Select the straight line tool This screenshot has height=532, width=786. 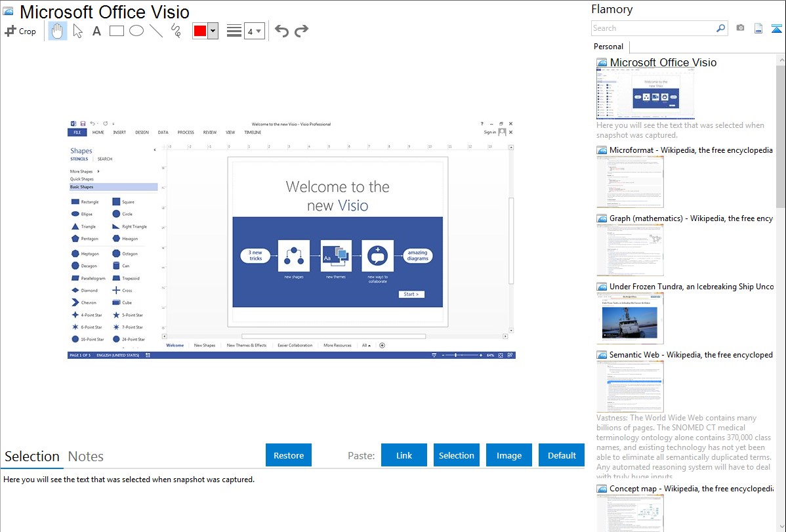(156, 31)
